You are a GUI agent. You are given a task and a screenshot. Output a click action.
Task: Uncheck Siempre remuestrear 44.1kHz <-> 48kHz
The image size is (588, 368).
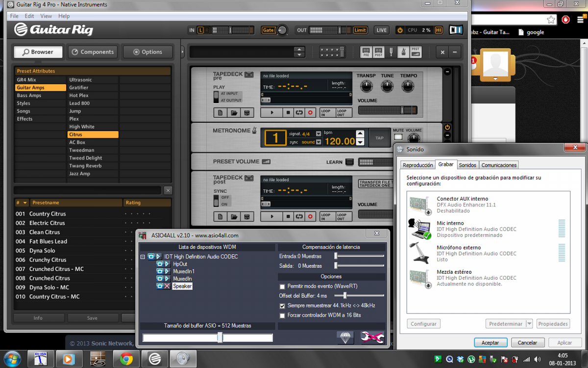(x=282, y=306)
